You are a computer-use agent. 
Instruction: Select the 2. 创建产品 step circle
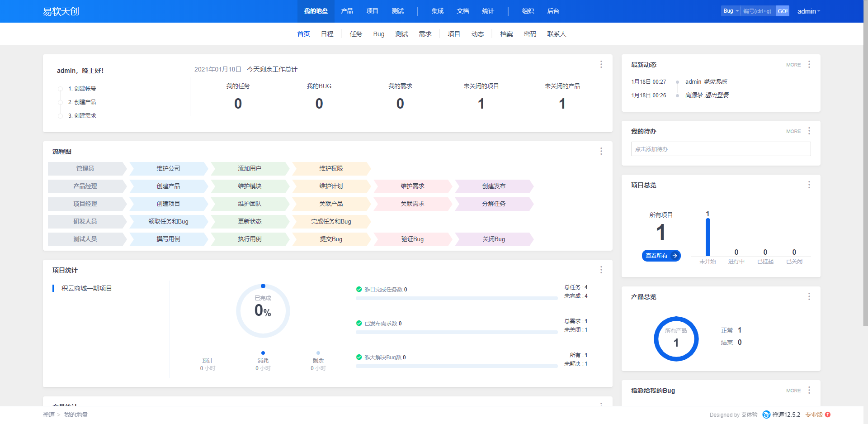tap(60, 102)
